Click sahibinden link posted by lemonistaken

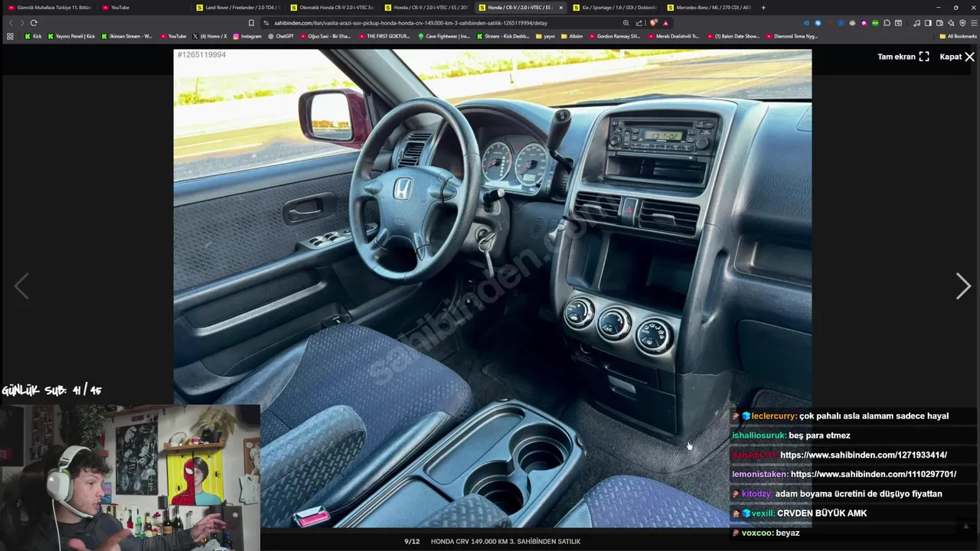click(x=873, y=474)
